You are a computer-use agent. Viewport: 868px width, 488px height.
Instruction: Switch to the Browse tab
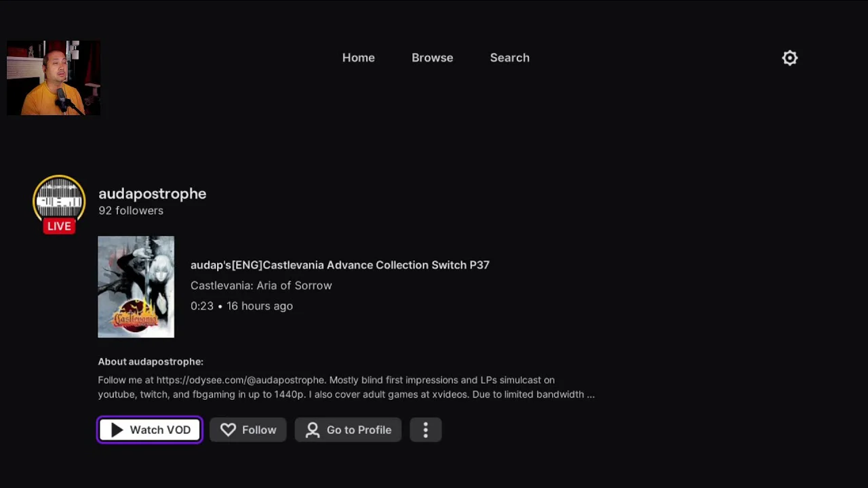click(x=432, y=58)
